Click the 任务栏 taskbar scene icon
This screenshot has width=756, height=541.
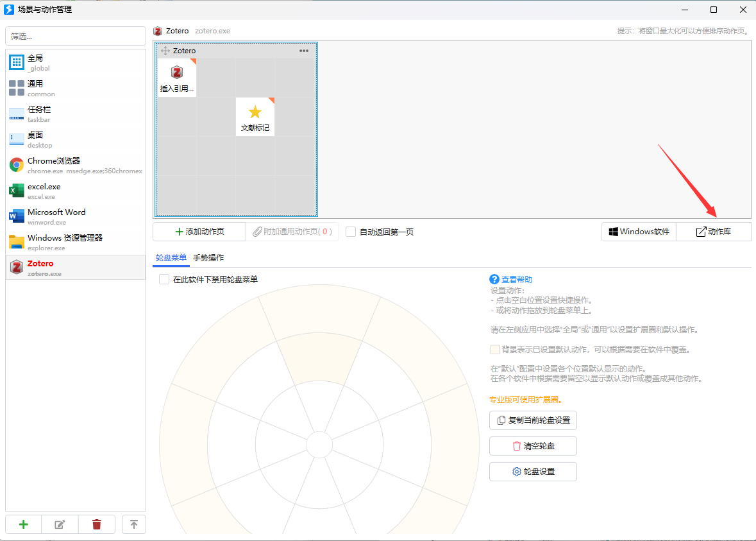(17, 114)
